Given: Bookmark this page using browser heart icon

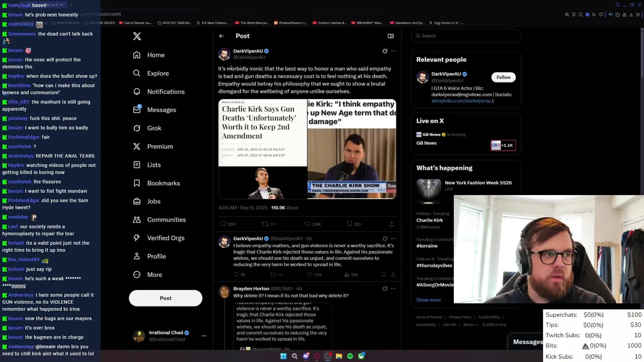Looking at the screenshot, I should (601, 15).
